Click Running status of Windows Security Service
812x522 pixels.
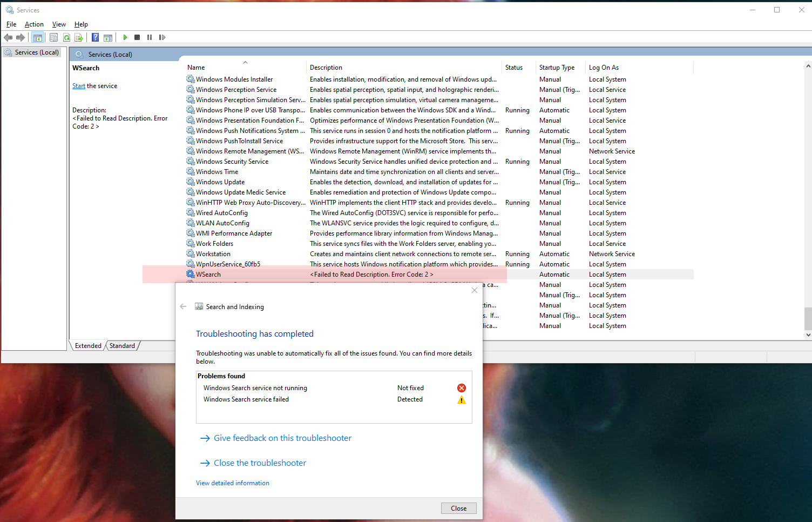tap(517, 162)
